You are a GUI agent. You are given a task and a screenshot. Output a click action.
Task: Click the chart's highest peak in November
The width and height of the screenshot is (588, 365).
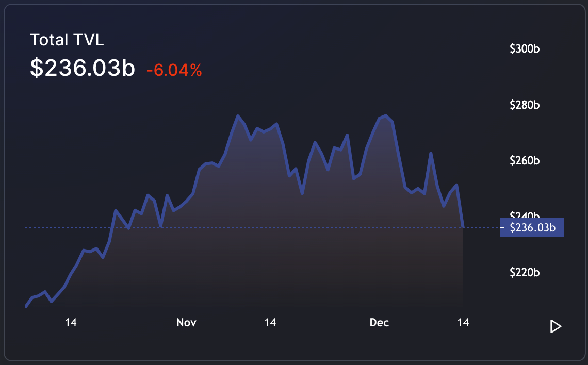[238, 116]
